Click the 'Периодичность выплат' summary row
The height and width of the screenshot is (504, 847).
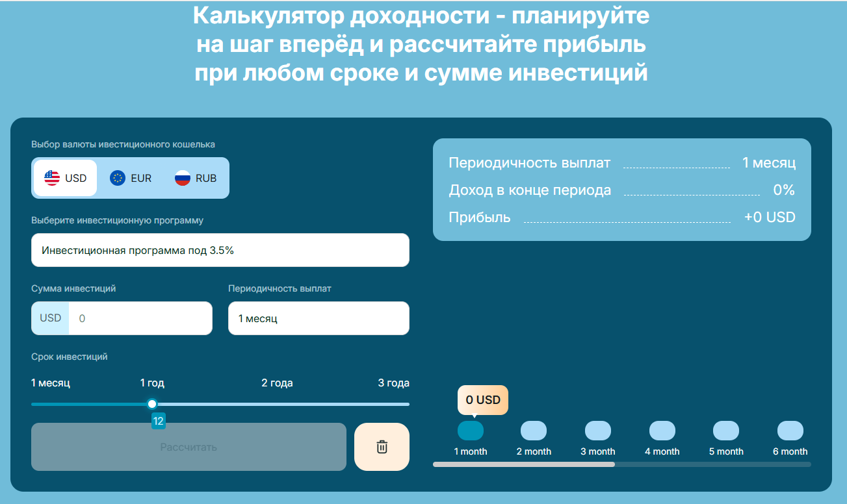622,162
